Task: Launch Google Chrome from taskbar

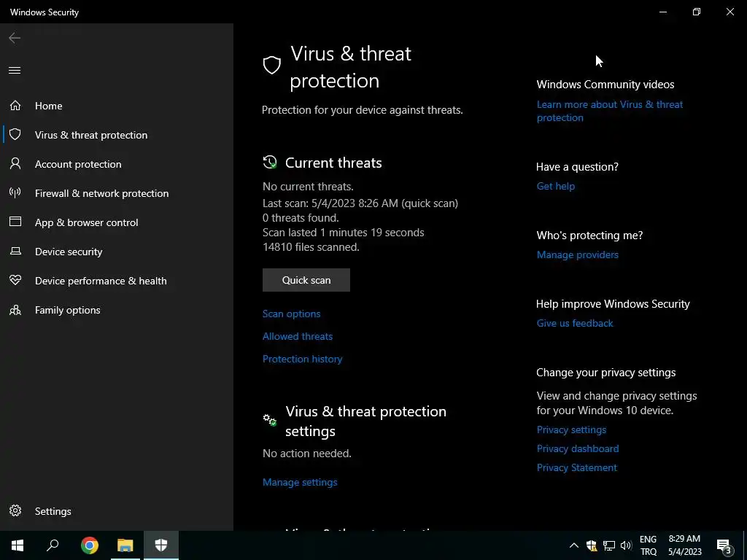Action: (90, 545)
